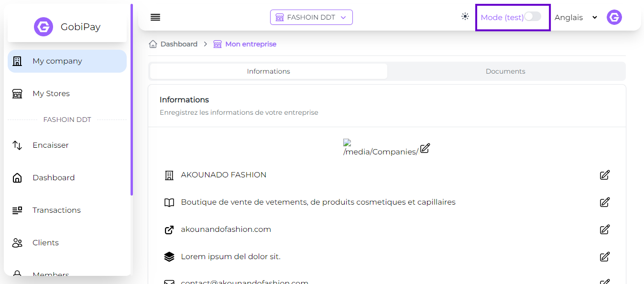Click the My company building icon
Viewport: 644px width, 284px height.
[x=17, y=61]
